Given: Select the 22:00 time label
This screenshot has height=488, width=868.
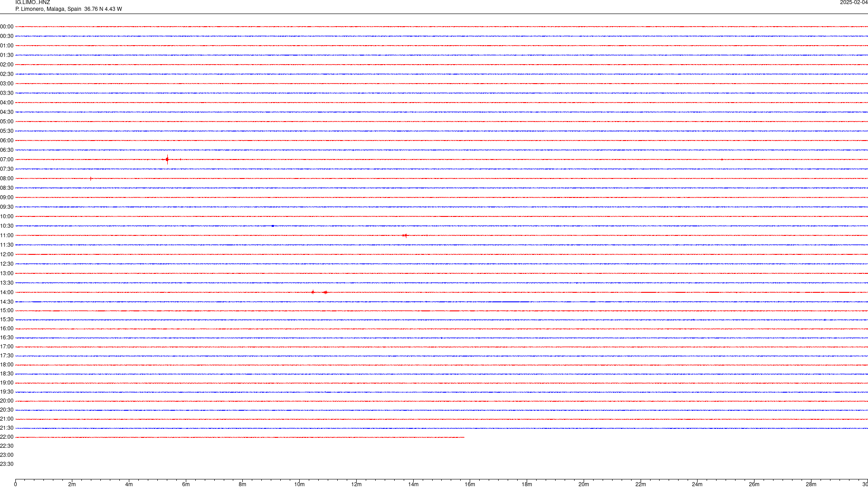Looking at the screenshot, I should (x=7, y=437).
